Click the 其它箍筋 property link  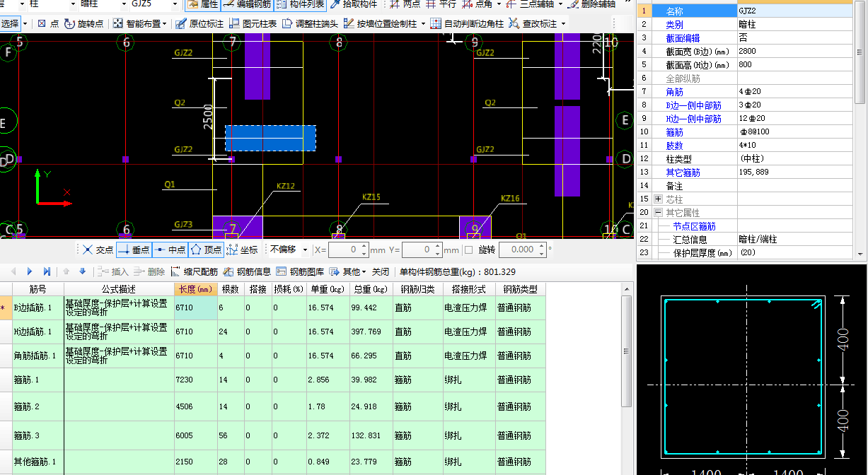pyautogui.click(x=683, y=172)
